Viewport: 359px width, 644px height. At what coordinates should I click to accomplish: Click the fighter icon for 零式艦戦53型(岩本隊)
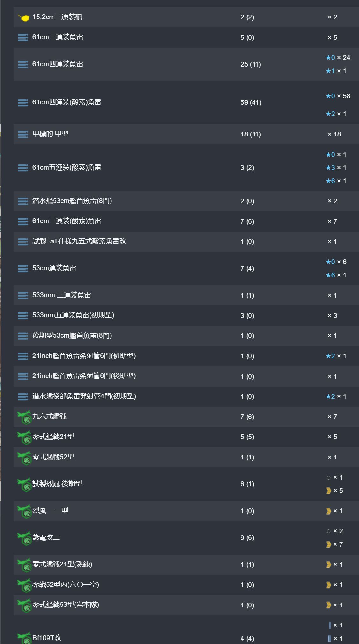(24, 605)
